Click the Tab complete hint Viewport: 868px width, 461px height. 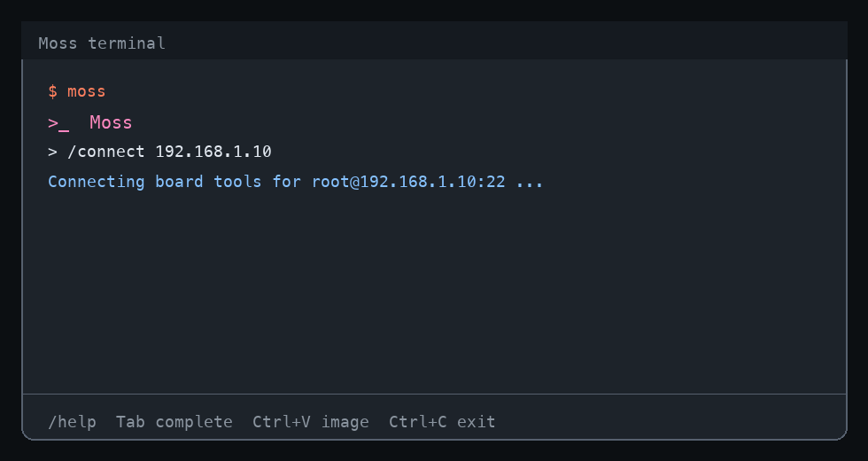coord(174,422)
